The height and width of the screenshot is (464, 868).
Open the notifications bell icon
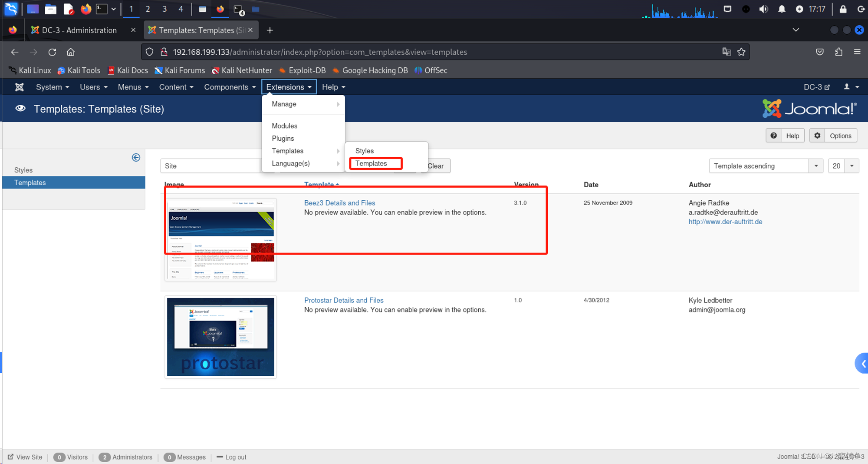click(x=782, y=9)
